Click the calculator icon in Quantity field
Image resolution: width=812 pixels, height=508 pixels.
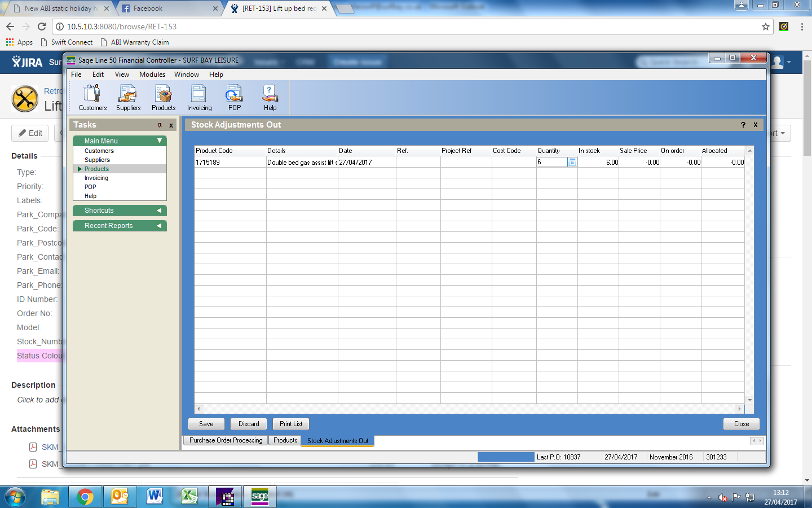(x=572, y=162)
